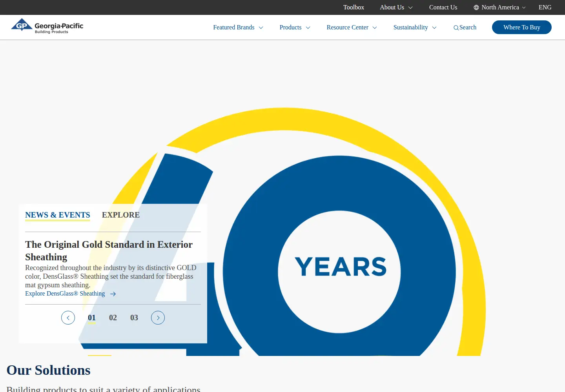Screen dimensions: 565x392
Task: Switch to the NEWS & EVENTS tab
Action: [x=58, y=215]
